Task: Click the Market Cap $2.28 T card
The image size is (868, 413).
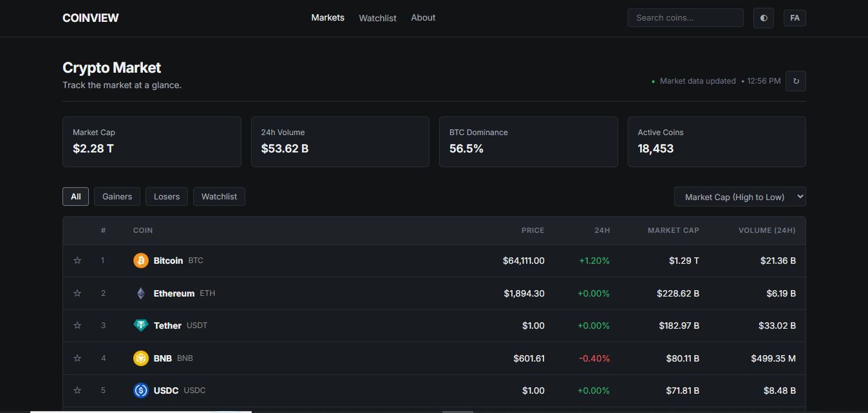Action: point(152,142)
